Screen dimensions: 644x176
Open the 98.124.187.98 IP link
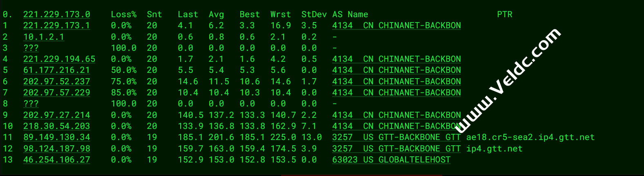(56, 149)
